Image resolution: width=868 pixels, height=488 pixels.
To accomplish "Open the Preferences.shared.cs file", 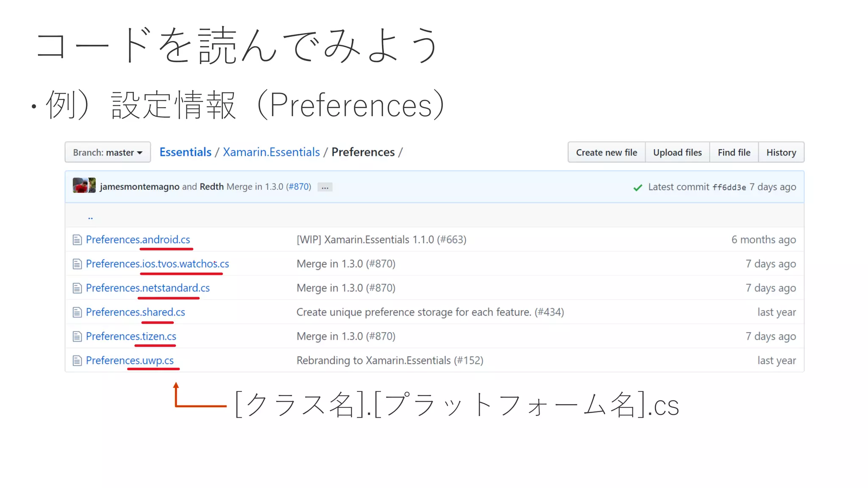I will 135,312.
